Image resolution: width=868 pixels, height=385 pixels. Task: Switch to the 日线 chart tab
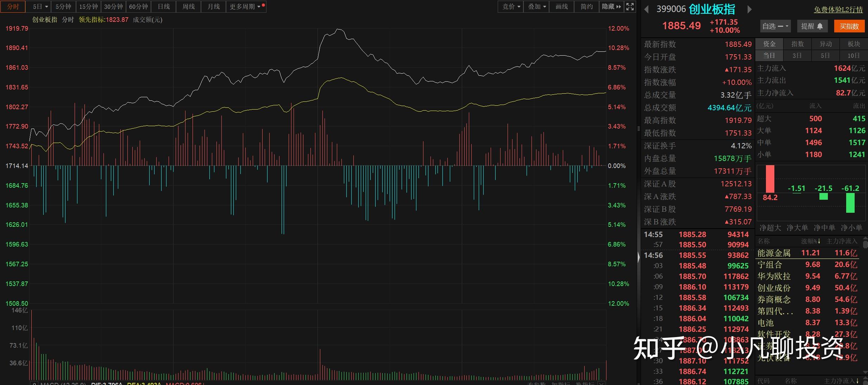coord(164,7)
